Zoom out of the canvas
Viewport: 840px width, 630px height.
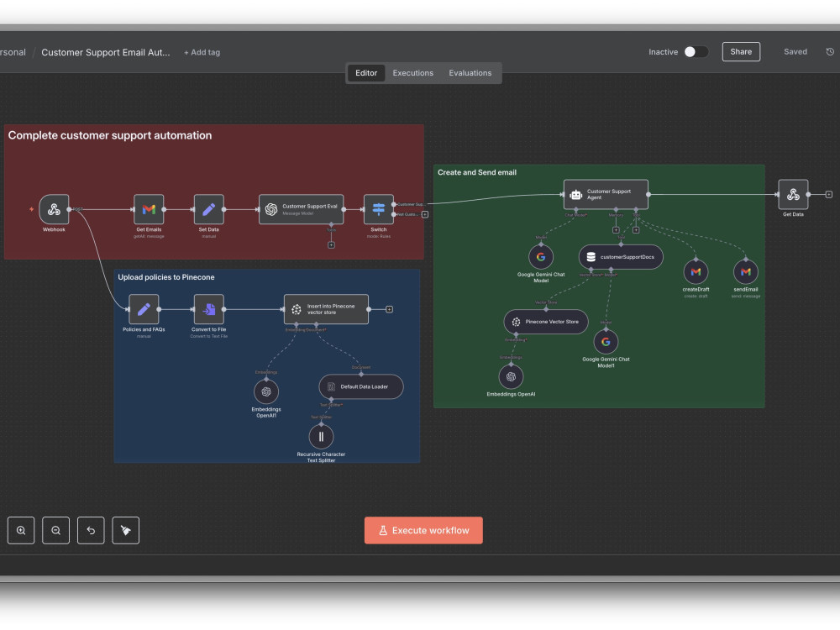55,530
